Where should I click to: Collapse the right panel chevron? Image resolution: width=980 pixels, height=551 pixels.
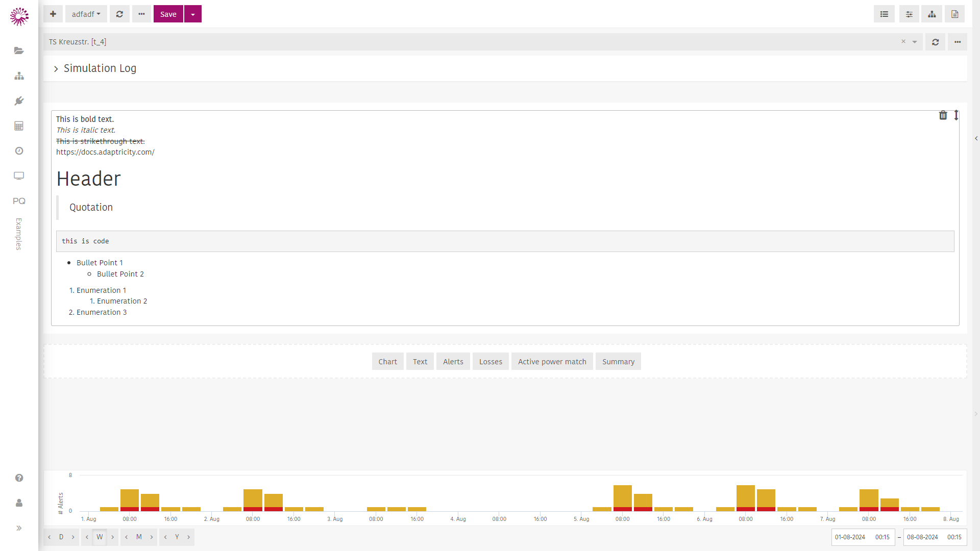[976, 138]
